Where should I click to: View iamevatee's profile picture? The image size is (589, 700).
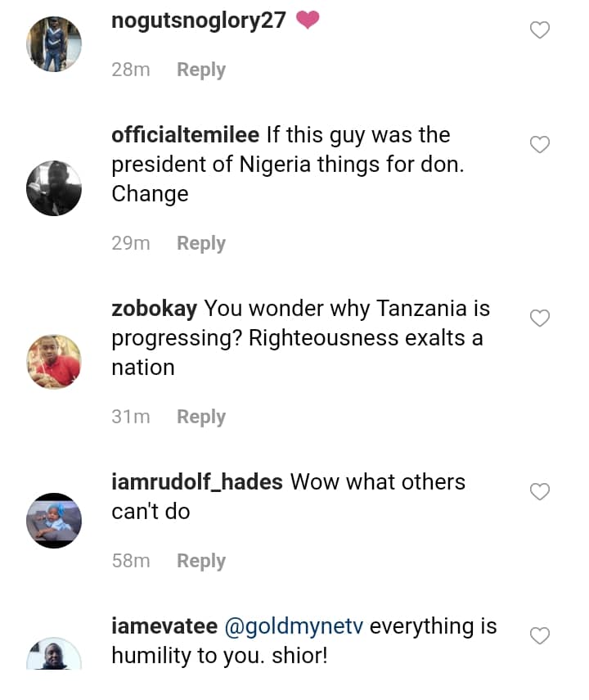click(x=54, y=655)
